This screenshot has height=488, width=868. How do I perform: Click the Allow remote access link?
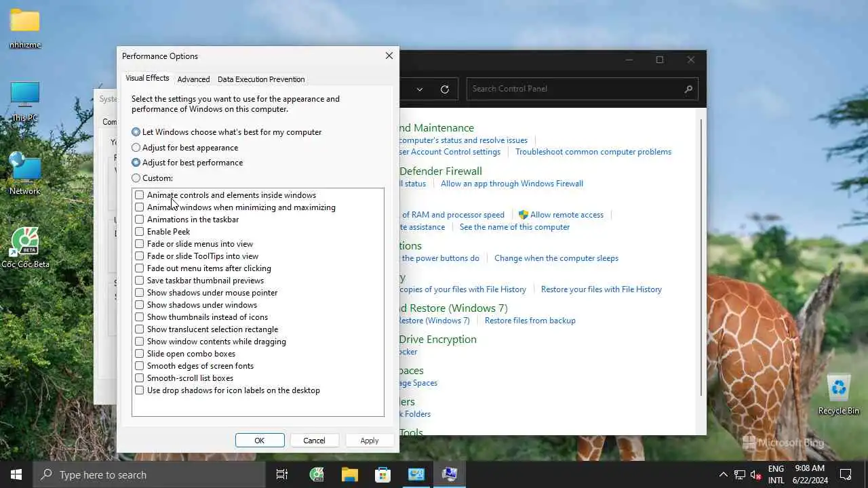click(x=567, y=215)
